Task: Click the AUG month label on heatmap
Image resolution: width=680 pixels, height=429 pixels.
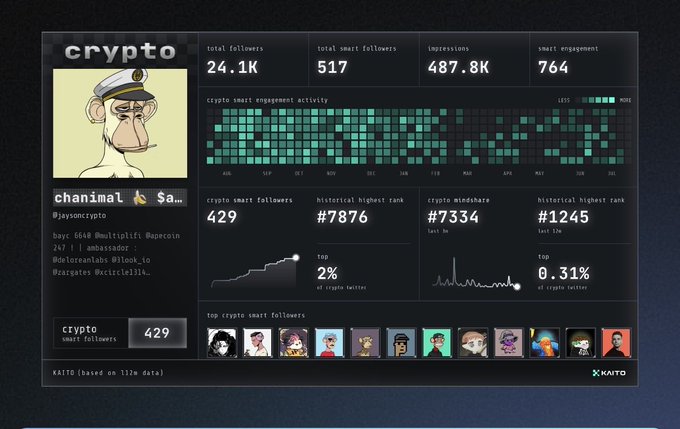Action: 227,173
